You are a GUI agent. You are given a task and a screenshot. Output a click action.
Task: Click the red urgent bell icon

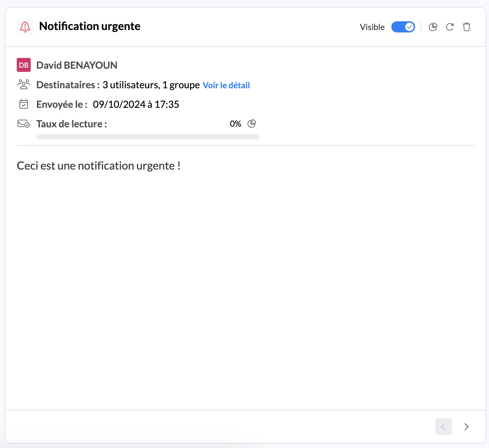25,27
